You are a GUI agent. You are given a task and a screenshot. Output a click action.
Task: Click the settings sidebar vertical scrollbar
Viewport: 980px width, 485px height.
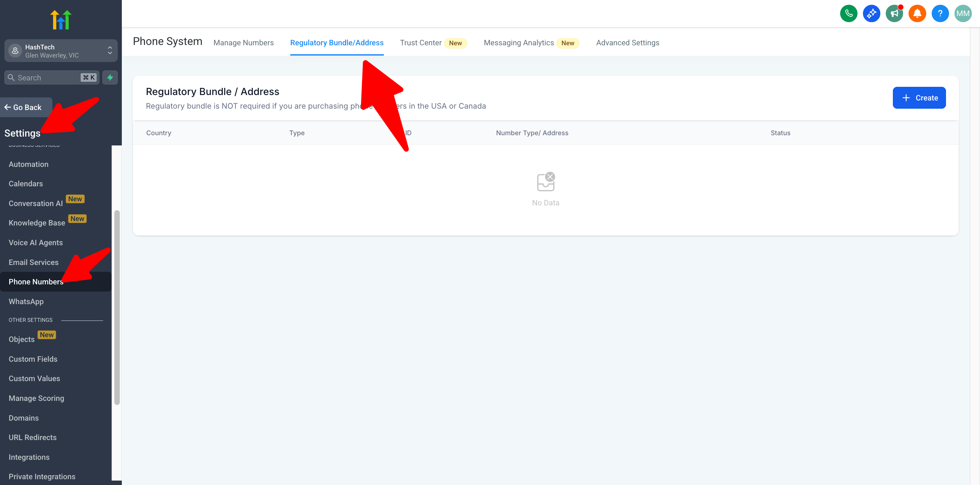[117, 307]
